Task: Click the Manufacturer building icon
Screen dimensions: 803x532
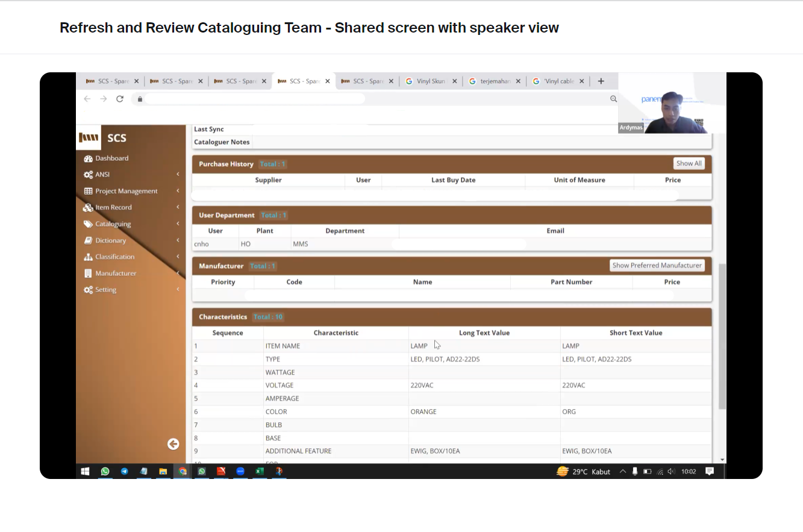Action: point(89,273)
